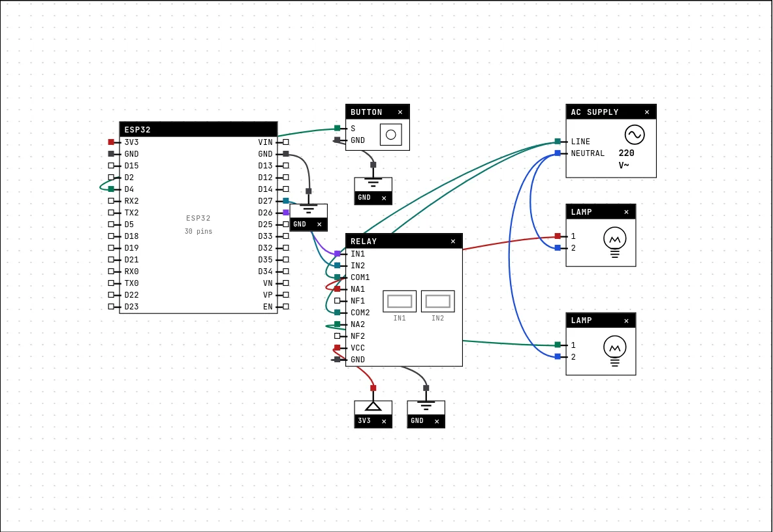Image resolution: width=773 pixels, height=532 pixels.
Task: Click the relay IN2 coil indicator
Action: click(x=438, y=302)
